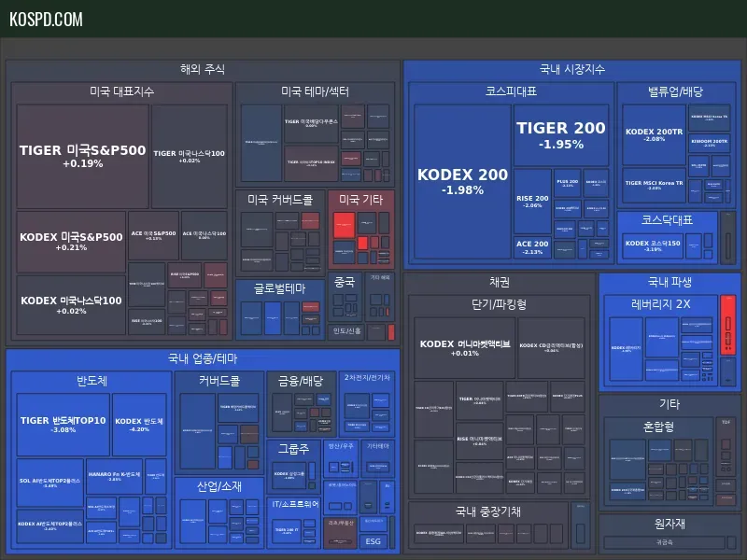The width and height of the screenshot is (747, 560).
Task: Click the 귀금속 tile
Action: pos(664,542)
